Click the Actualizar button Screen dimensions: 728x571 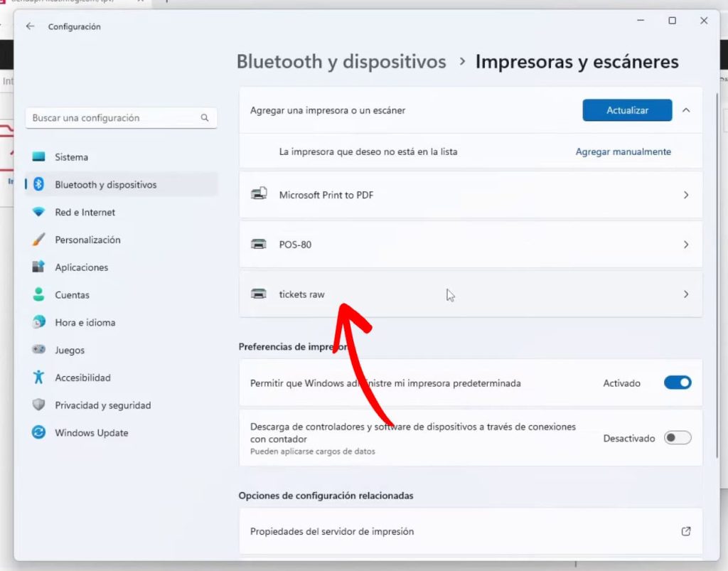pyautogui.click(x=627, y=110)
